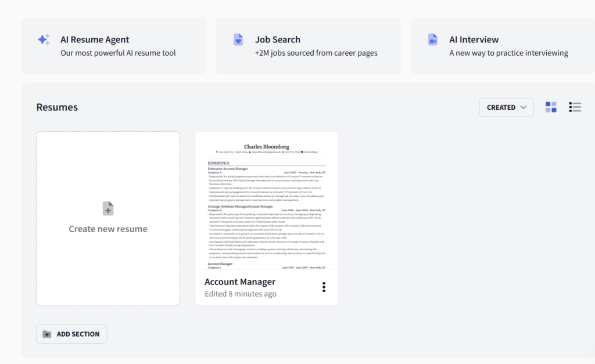Image resolution: width=595 pixels, height=364 pixels.
Task: Select the 'Create new resume' text
Action: coord(108,229)
